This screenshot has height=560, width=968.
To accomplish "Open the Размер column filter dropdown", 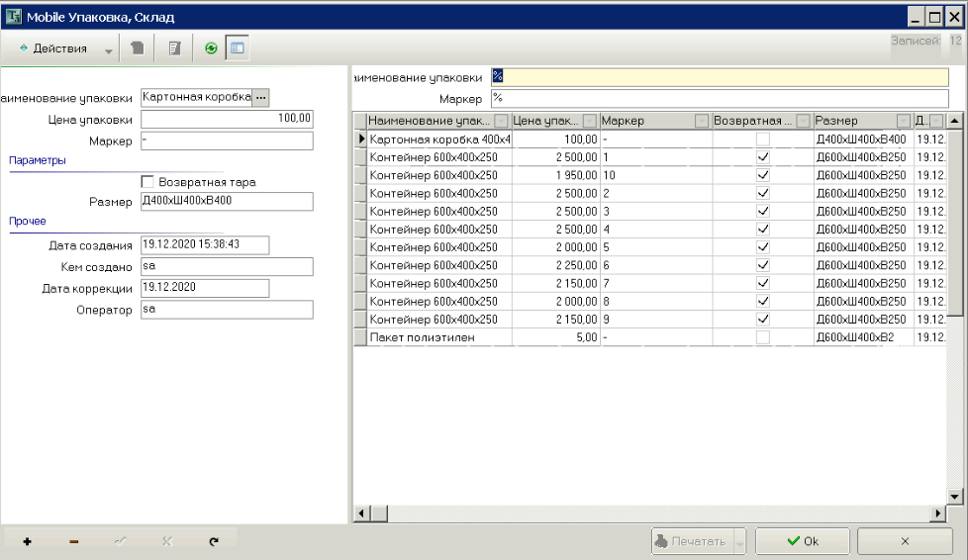I will [x=904, y=121].
